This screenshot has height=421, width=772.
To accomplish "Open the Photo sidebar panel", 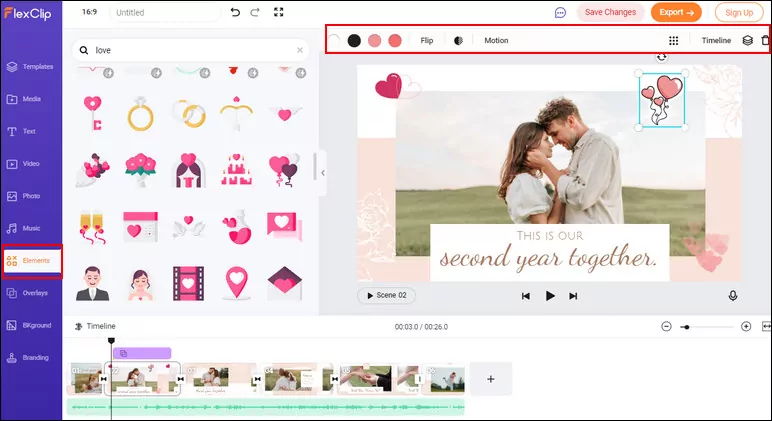I will (23, 196).
